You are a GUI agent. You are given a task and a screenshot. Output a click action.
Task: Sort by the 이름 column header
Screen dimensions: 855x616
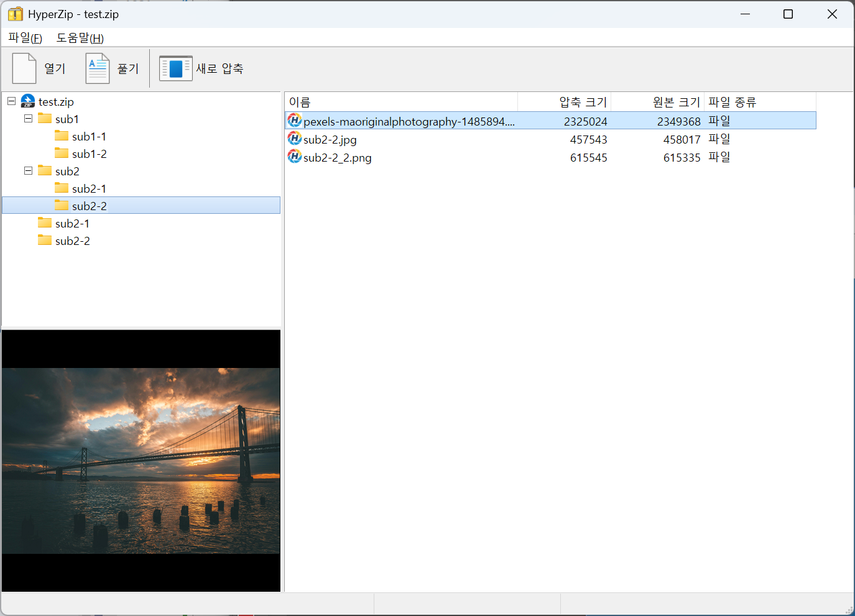[400, 102]
